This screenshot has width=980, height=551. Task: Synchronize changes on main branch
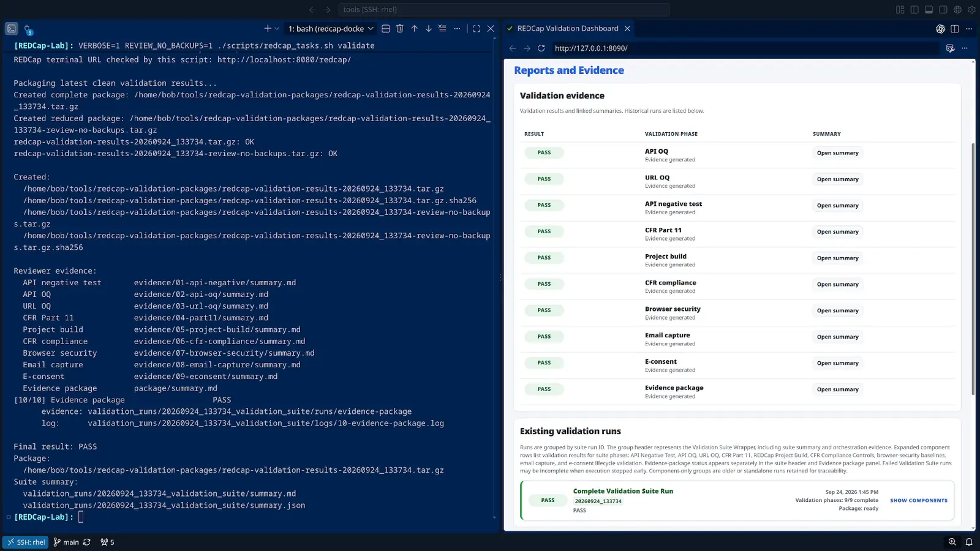point(86,542)
